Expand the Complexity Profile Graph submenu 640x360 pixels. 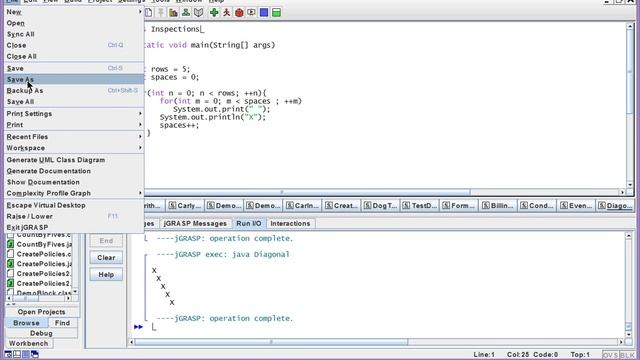click(140, 193)
